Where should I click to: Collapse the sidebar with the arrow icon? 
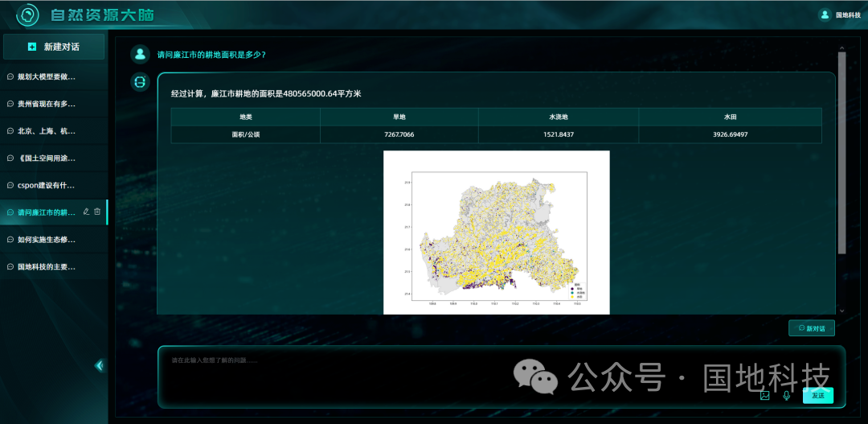tap(100, 365)
